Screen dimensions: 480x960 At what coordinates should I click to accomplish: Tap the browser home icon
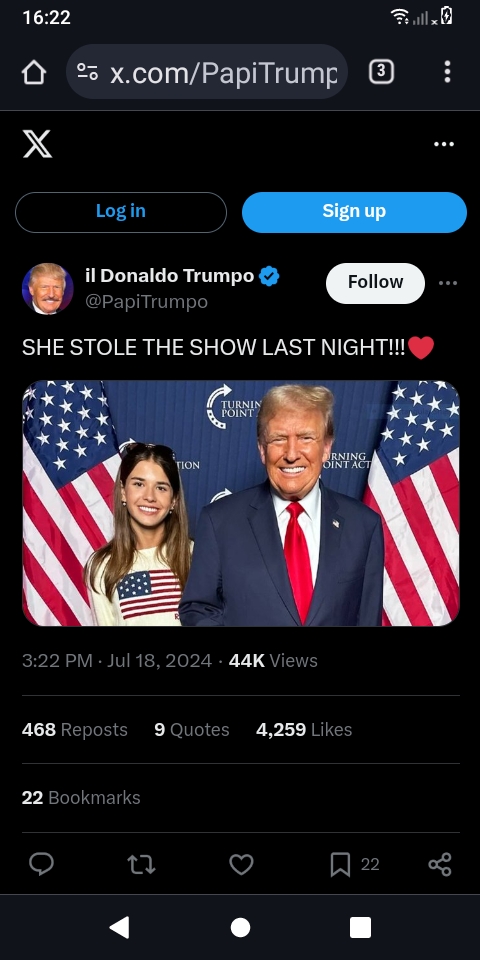point(34,72)
